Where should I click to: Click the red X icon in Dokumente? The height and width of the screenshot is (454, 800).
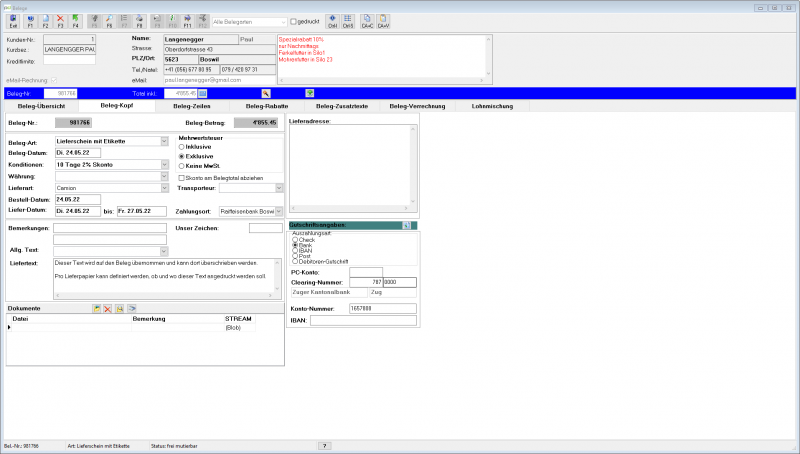click(x=108, y=309)
